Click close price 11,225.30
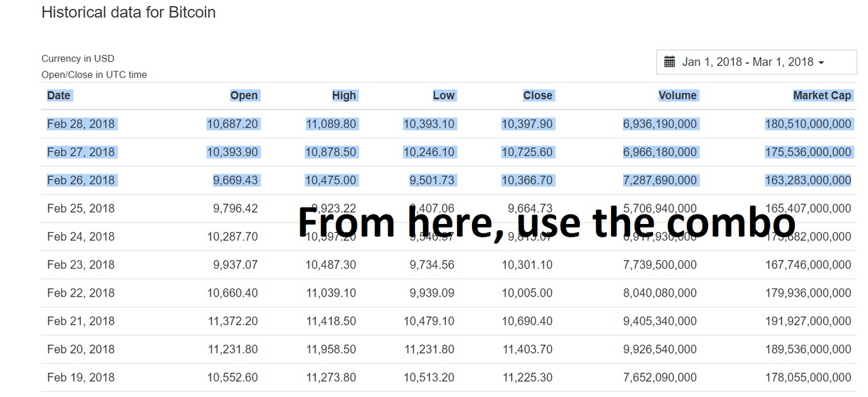 [x=528, y=377]
